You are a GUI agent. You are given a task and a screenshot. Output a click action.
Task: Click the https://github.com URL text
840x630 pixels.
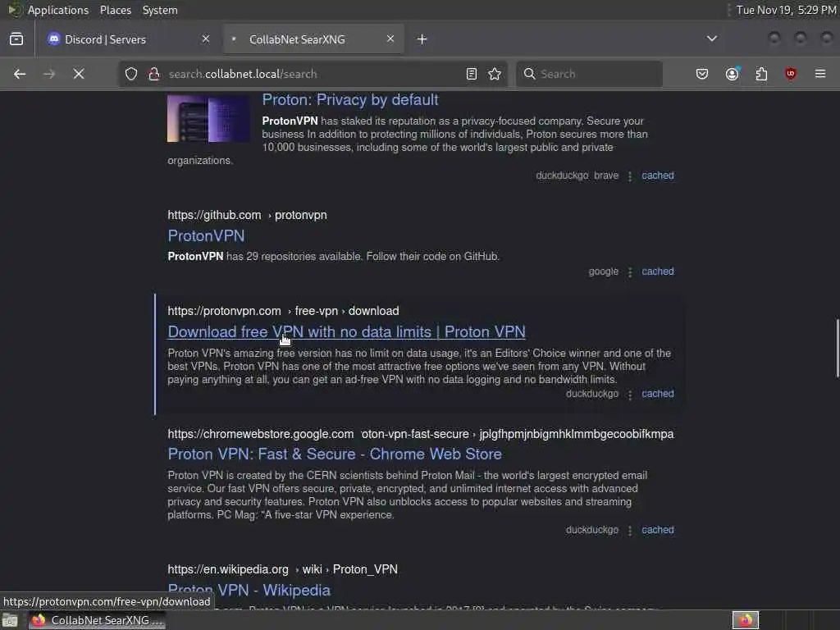(x=214, y=215)
